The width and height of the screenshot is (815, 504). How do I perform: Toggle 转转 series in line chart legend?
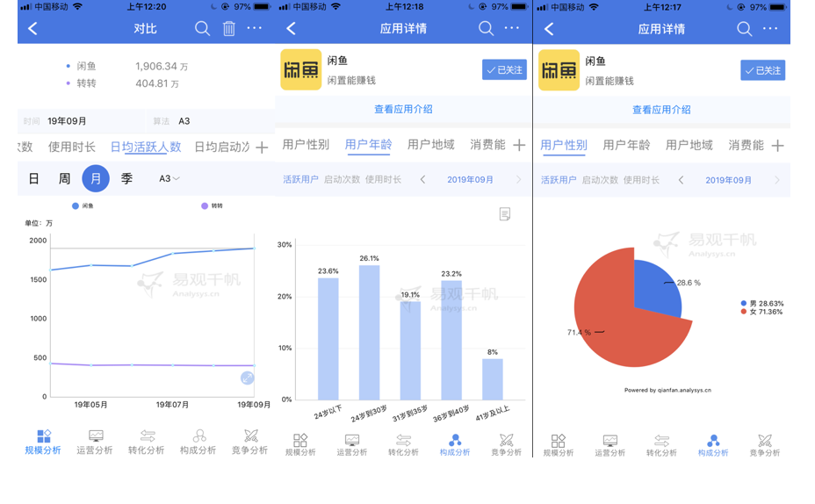[212, 205]
